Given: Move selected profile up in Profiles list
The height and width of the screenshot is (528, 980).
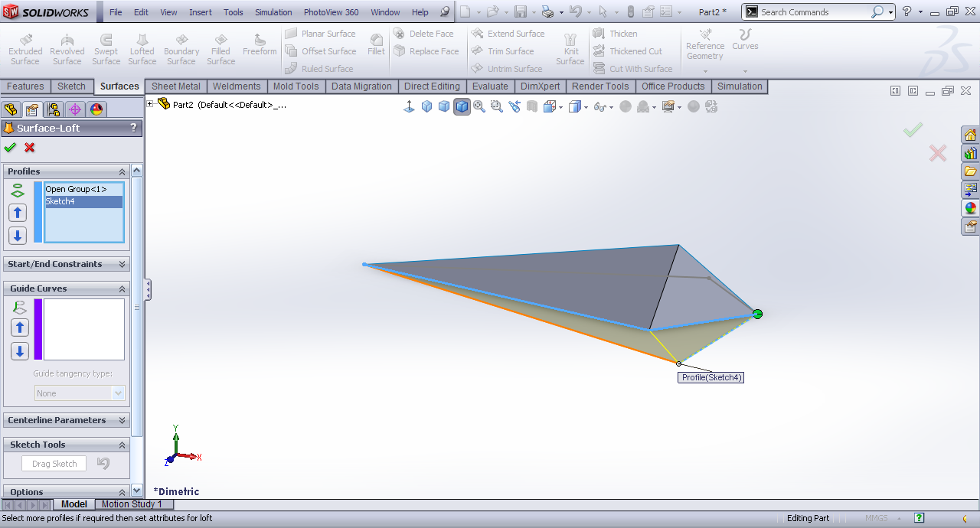Looking at the screenshot, I should [x=18, y=213].
